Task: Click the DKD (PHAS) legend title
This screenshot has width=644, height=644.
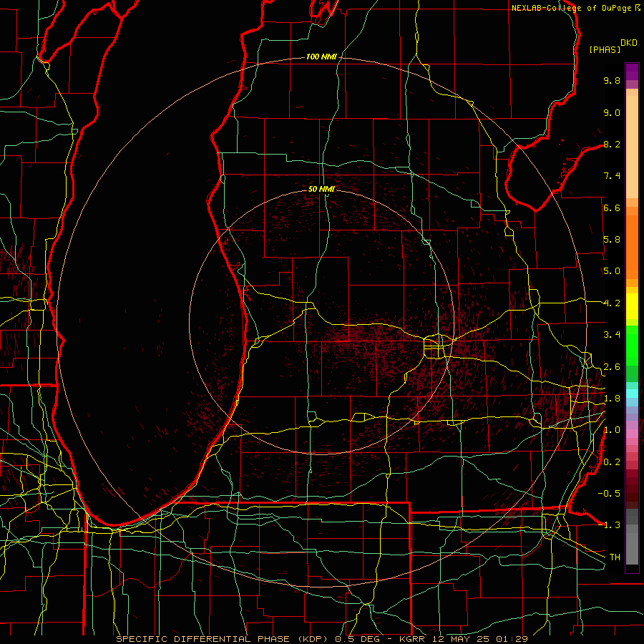Action: [613, 47]
